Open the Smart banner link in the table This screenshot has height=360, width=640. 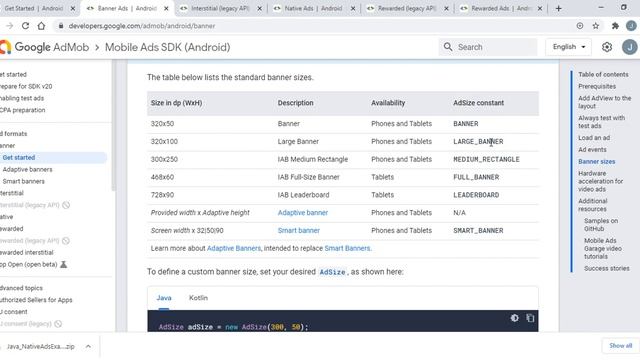[x=299, y=231]
